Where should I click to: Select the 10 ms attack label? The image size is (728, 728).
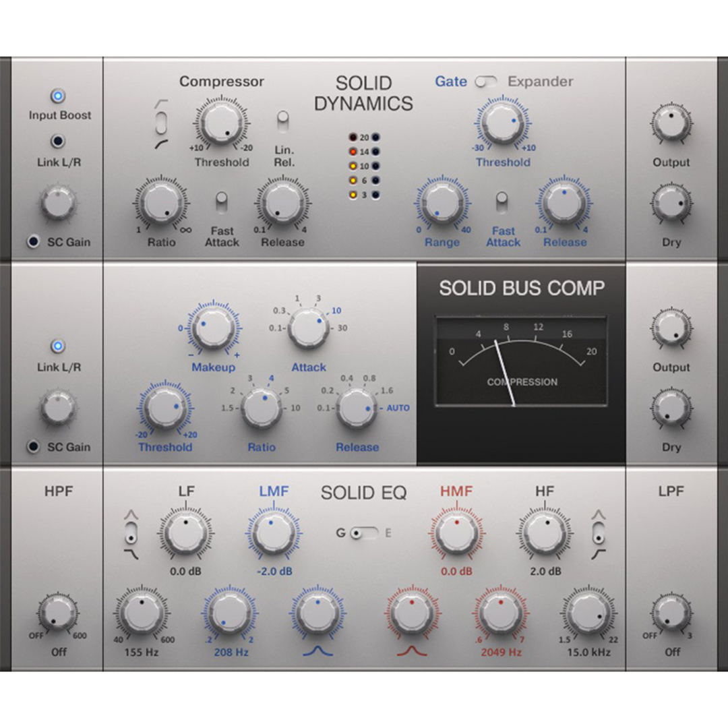[x=336, y=310]
